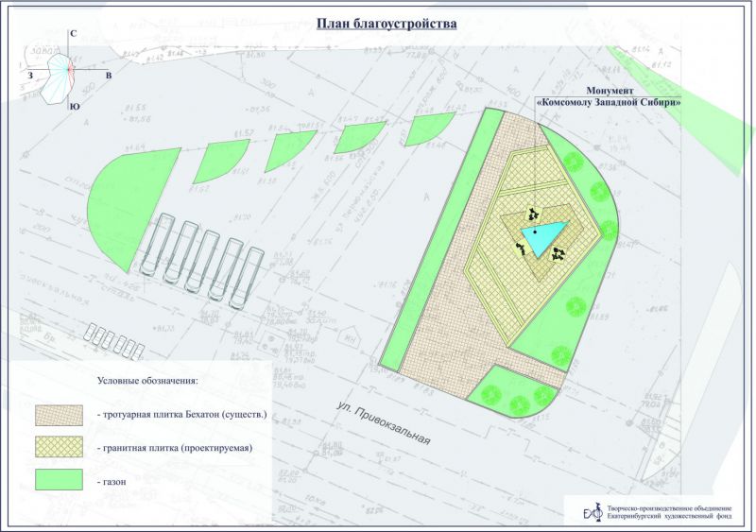Select the 'газон' legend text
This screenshot has height=532, width=756.
point(113,481)
